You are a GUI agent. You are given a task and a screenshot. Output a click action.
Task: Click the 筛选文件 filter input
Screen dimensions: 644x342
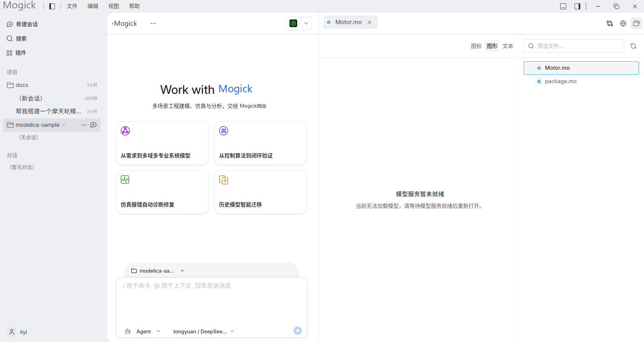click(x=574, y=46)
